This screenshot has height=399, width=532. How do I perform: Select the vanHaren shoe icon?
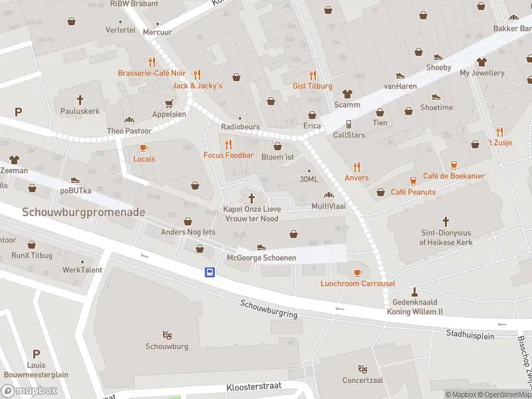click(x=400, y=75)
